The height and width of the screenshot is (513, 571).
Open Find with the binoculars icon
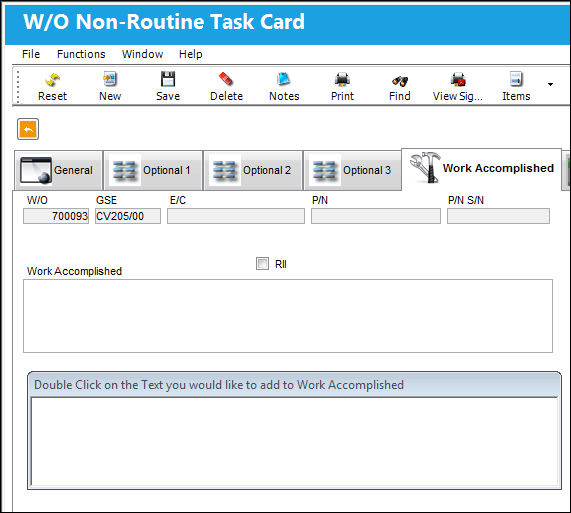399,87
